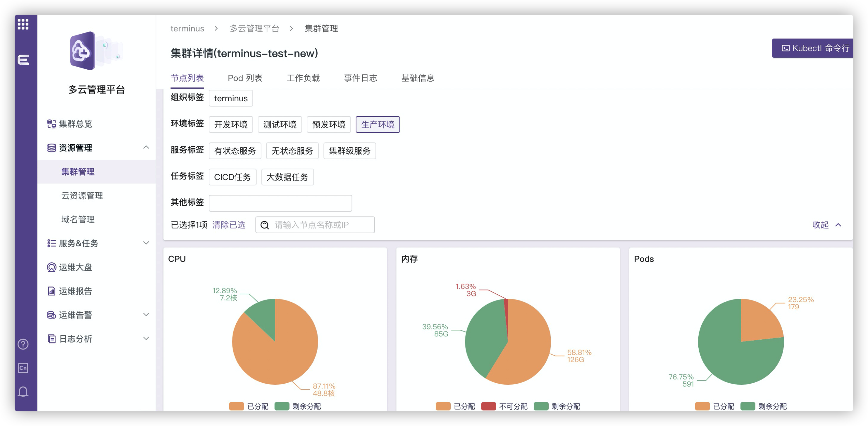Screen dimensions: 868x426
Task: Click the magnifier icon in node search
Action: [x=265, y=225]
